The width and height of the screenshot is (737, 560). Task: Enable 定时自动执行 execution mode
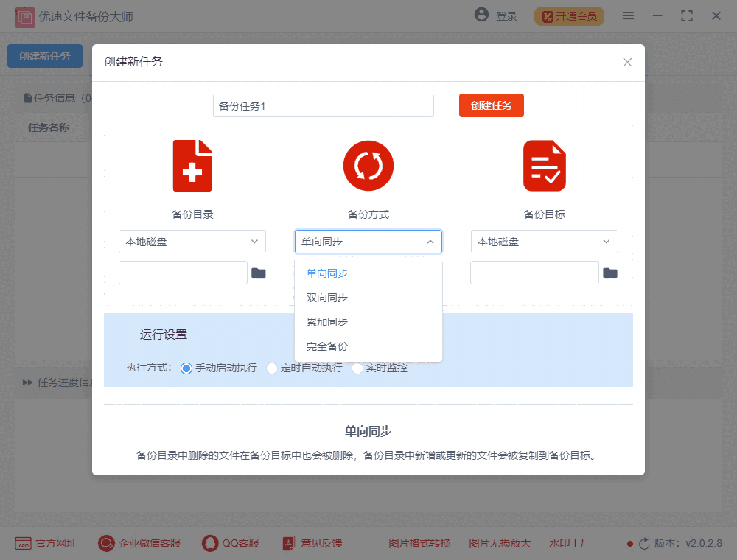[272, 368]
